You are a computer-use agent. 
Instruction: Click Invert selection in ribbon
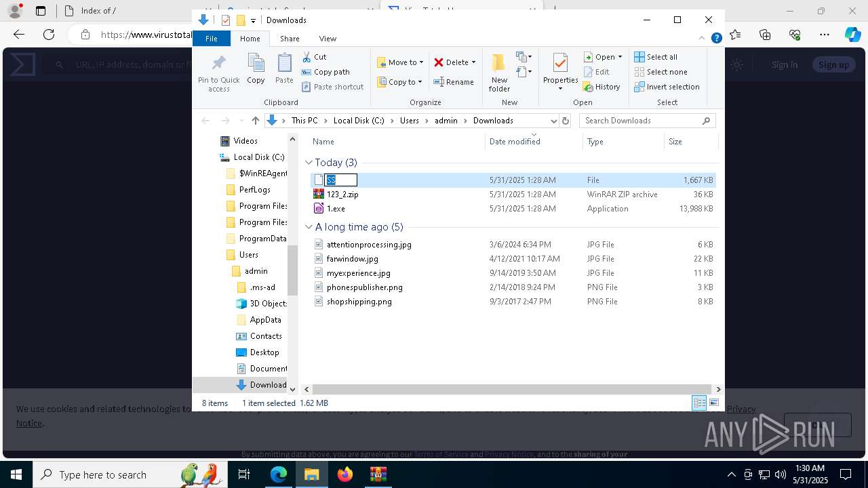tap(667, 87)
